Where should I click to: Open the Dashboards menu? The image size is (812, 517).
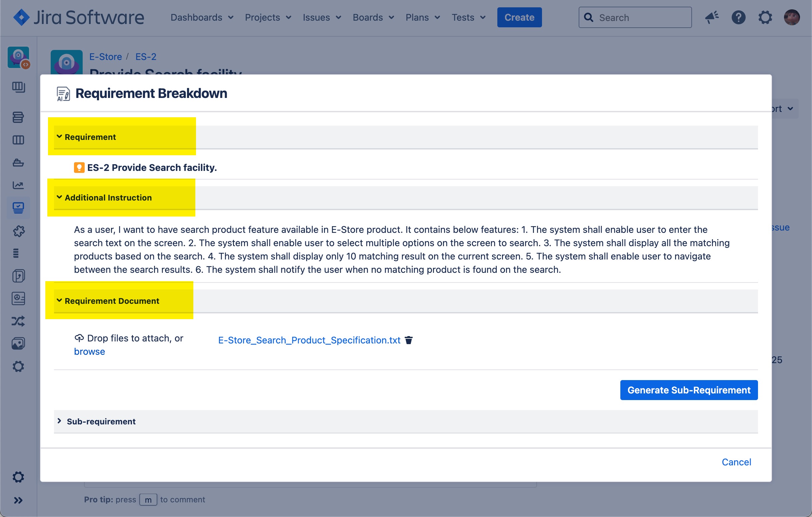[x=202, y=17]
